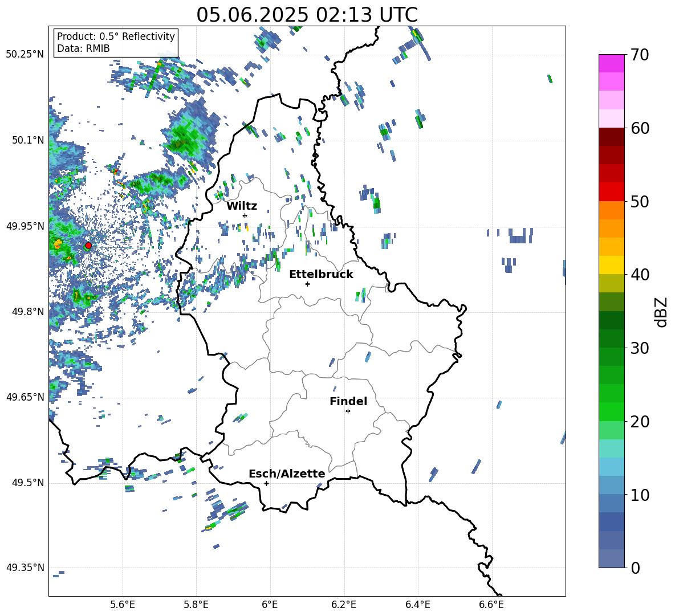Viewport: 675px width, 616px height.
Task: Click the title '05.06.2025 02:13 UTC'
Action: 307,15
